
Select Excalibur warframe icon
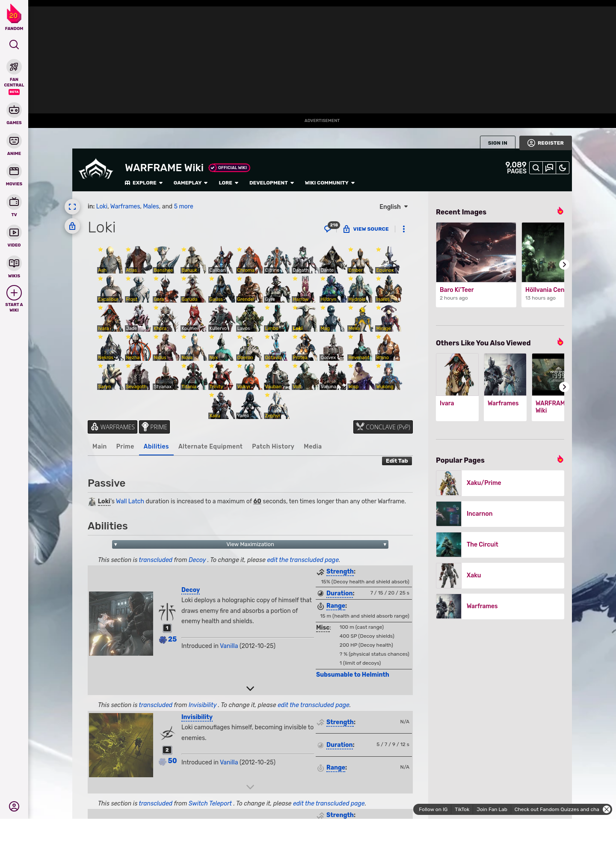(110, 289)
